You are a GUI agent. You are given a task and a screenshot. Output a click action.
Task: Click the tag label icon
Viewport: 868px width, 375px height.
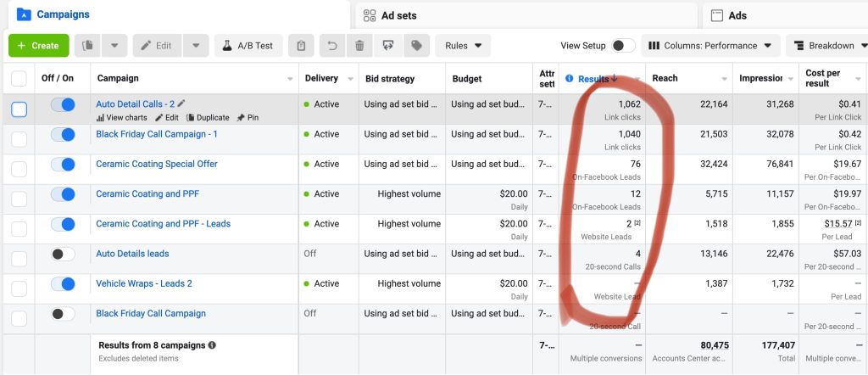click(x=415, y=46)
